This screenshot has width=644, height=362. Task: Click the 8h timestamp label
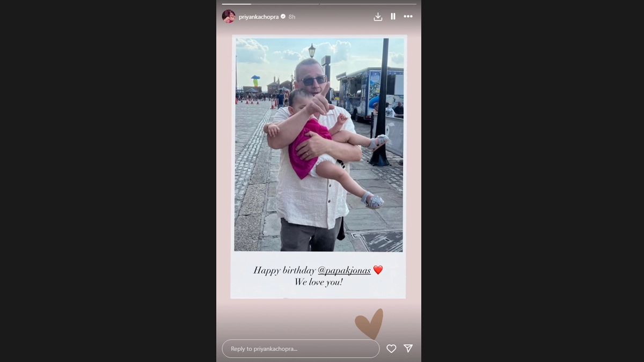pos(292,17)
